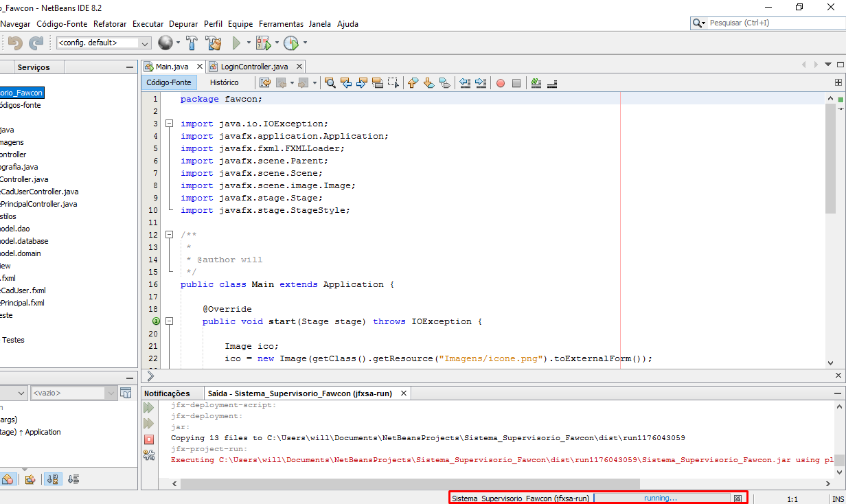Rerun the build with the double-arrow icon
846x504 pixels.
point(149,406)
